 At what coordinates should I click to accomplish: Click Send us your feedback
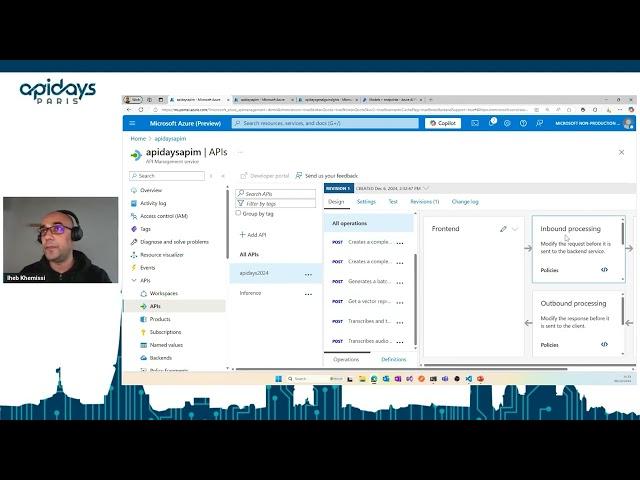(327, 176)
